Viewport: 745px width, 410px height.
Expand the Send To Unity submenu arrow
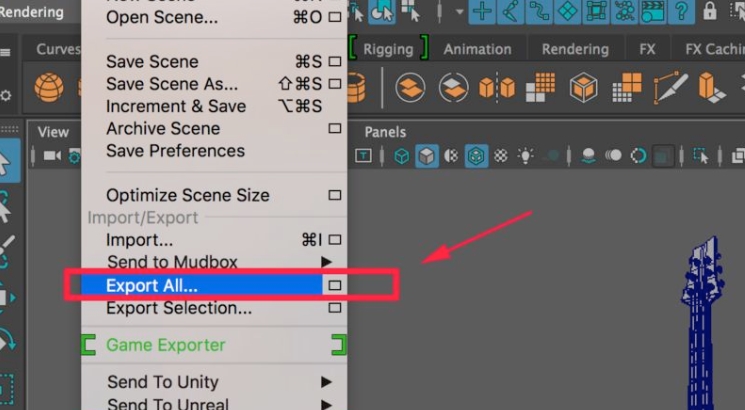click(326, 382)
